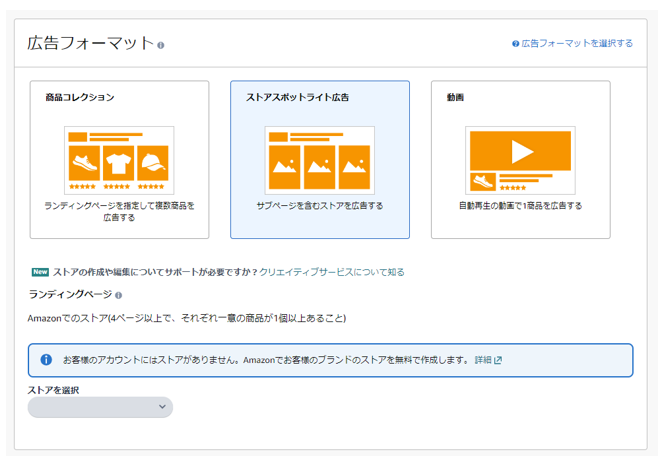Viewport: 664px width, 465px height.
Task: Select the 商品コレクション ad format card
Action: [x=119, y=159]
